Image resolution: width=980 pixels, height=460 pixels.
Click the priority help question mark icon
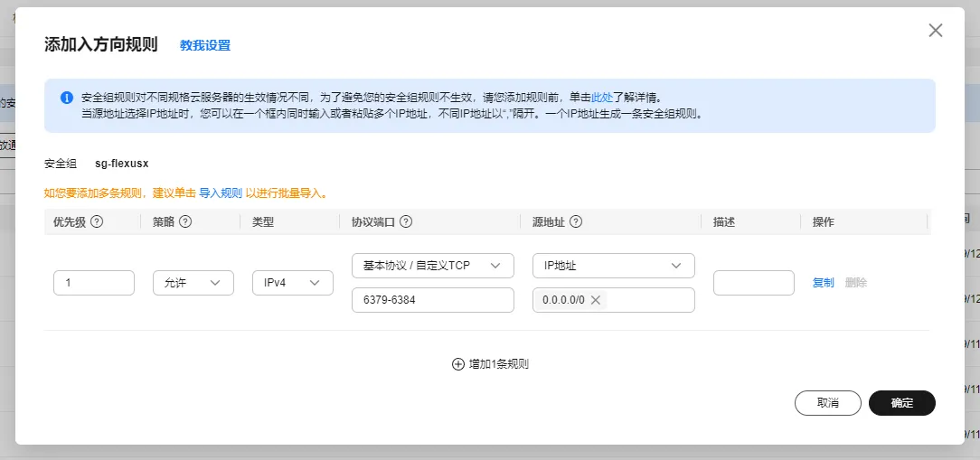96,222
